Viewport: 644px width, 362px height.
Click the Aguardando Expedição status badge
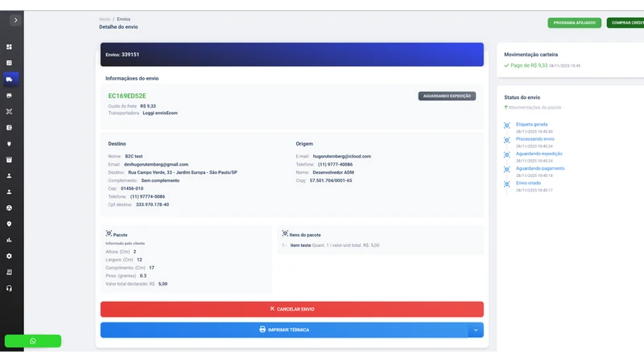(447, 96)
